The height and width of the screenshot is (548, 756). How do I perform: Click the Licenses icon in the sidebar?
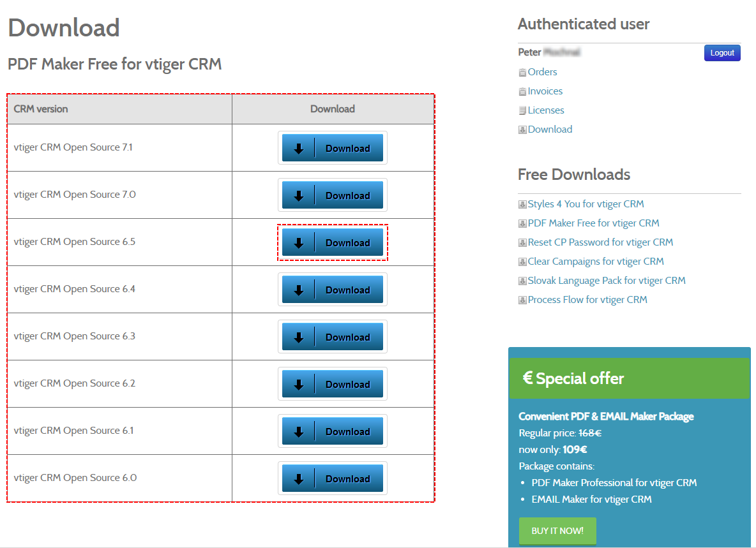(x=522, y=110)
